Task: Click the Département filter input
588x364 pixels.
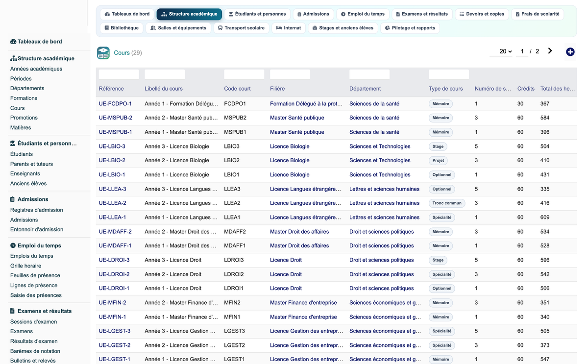Action: pos(369,74)
